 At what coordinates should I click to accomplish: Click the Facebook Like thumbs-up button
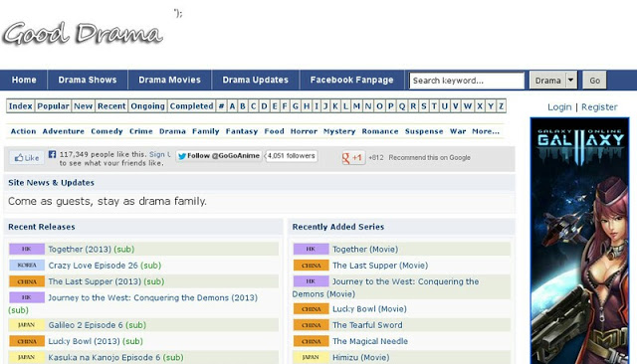(x=27, y=158)
